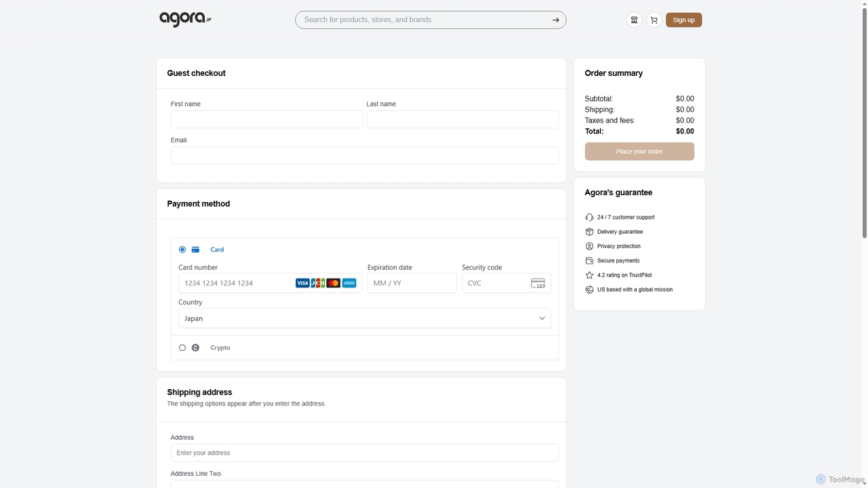The height and width of the screenshot is (488, 868).
Task: Click the Enter your address field
Action: tap(365, 453)
